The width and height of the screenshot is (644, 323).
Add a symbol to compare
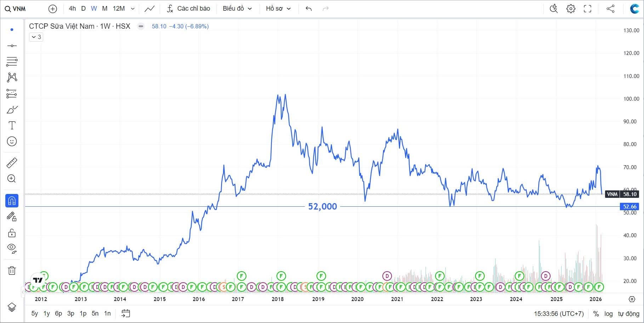pos(52,9)
